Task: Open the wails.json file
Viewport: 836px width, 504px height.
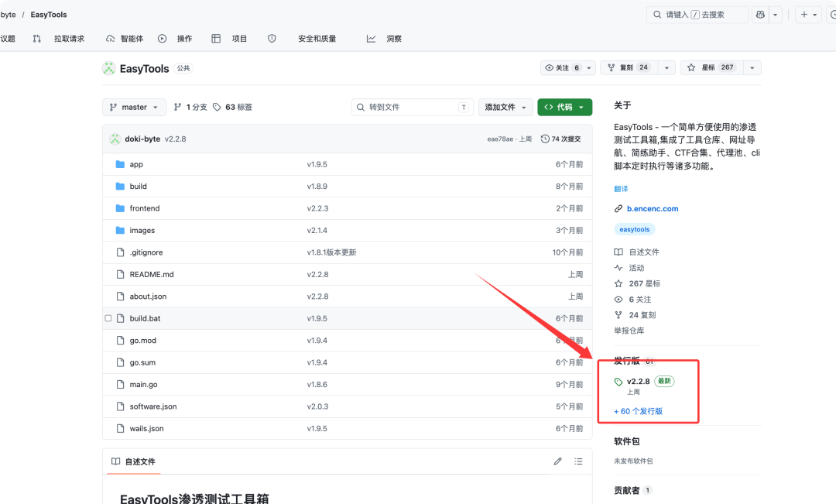Action: click(x=146, y=428)
